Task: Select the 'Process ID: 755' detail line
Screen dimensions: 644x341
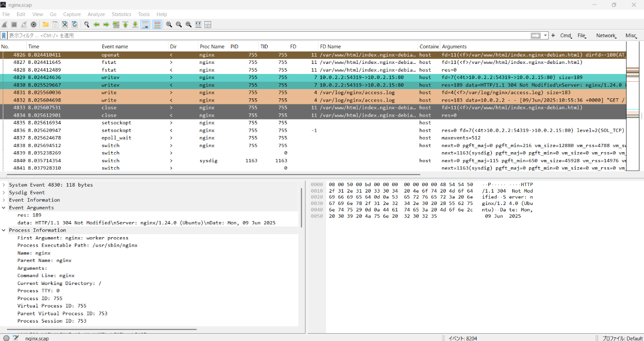Action: point(40,298)
